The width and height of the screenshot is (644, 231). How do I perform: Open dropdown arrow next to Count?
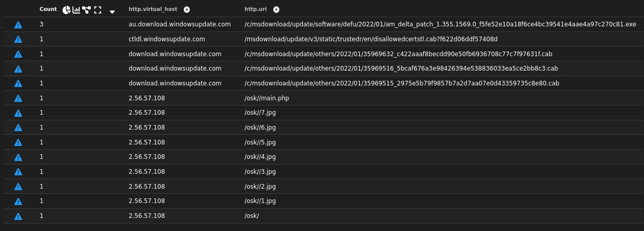click(x=112, y=12)
